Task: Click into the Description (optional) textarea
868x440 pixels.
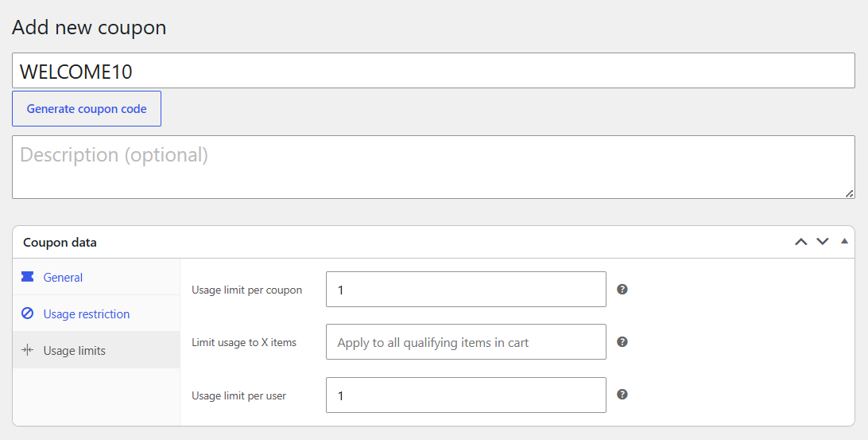Action: [x=433, y=167]
